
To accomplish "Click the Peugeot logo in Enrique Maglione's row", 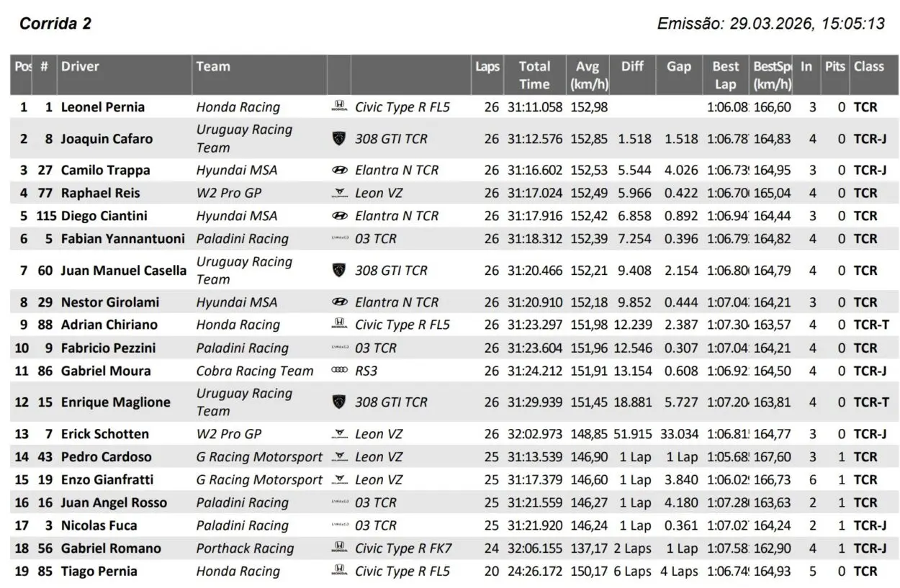I will point(338,402).
